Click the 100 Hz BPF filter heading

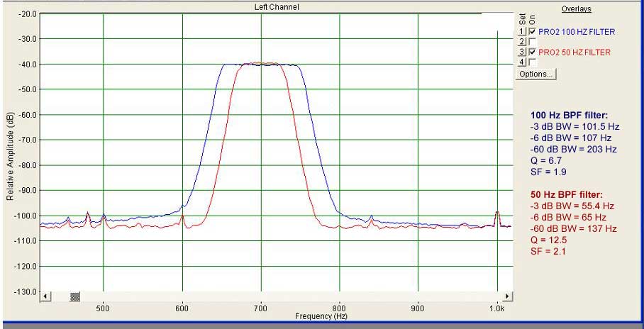pyautogui.click(x=570, y=115)
